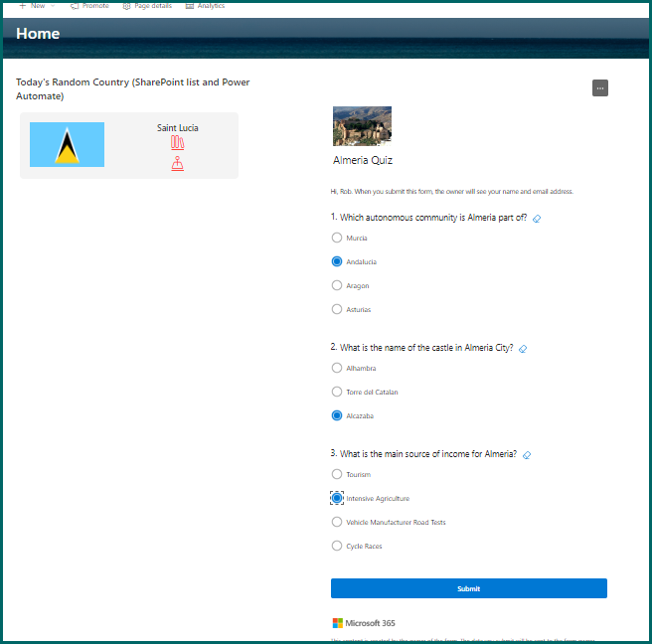Clear the answer for question 3 with its eraser icon
The width and height of the screenshot is (652, 644).
pyautogui.click(x=527, y=455)
